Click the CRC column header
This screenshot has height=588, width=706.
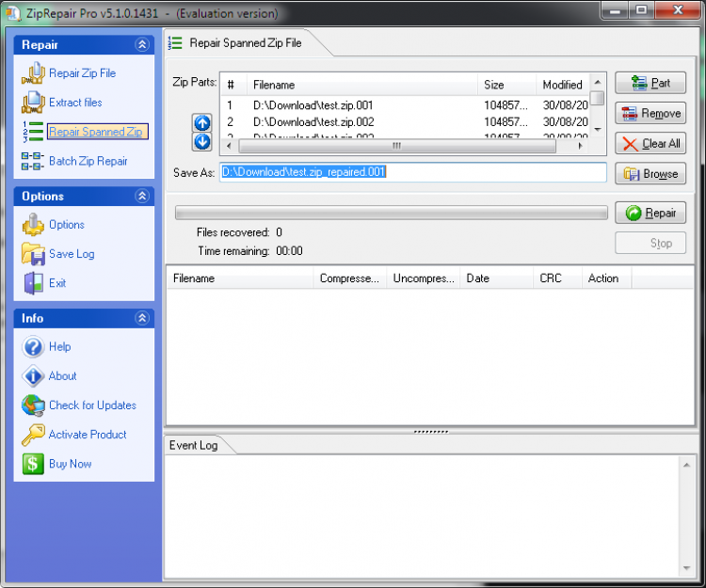[558, 278]
